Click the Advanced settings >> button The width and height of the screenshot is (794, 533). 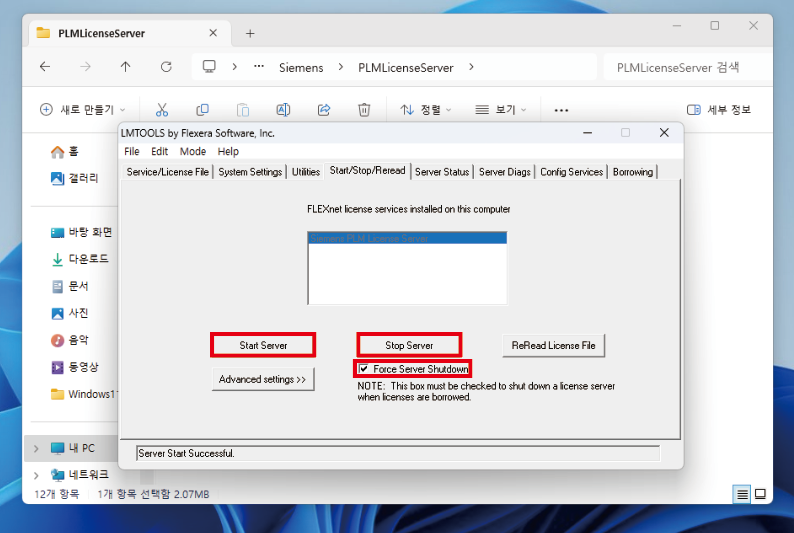(263, 379)
